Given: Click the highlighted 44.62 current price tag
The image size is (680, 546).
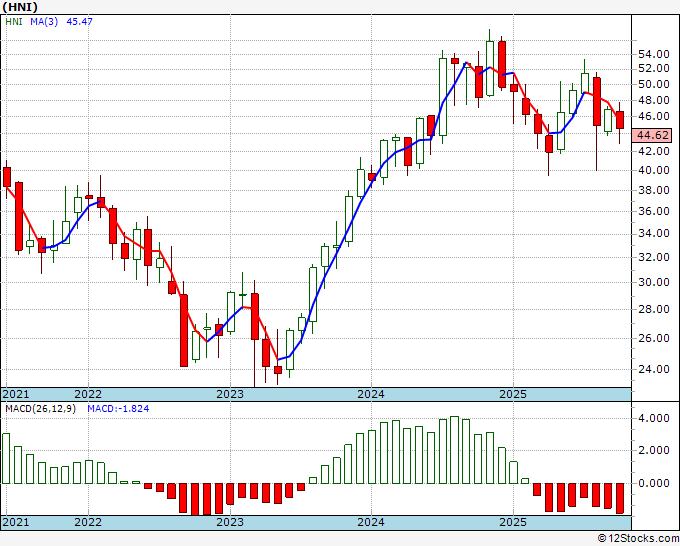Looking at the screenshot, I should 652,135.
